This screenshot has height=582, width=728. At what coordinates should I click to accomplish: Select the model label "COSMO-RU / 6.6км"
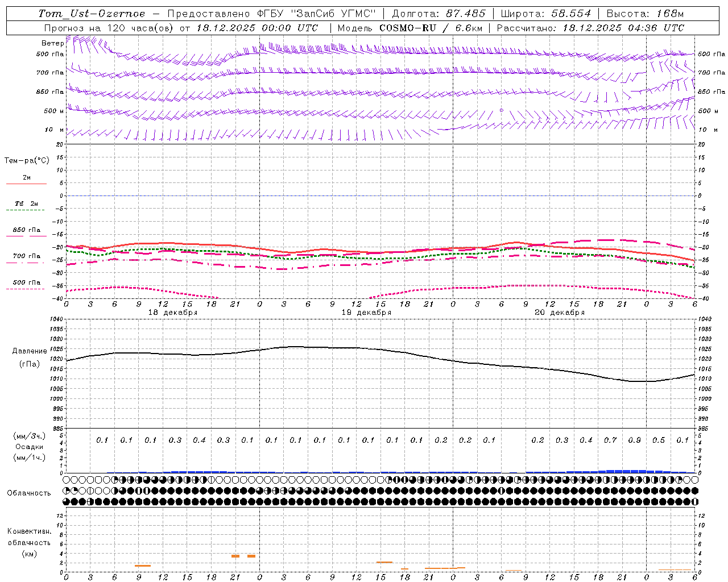(431, 28)
